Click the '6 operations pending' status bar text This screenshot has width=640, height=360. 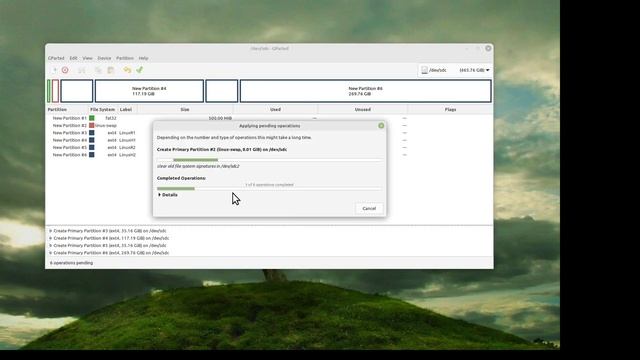[71, 263]
